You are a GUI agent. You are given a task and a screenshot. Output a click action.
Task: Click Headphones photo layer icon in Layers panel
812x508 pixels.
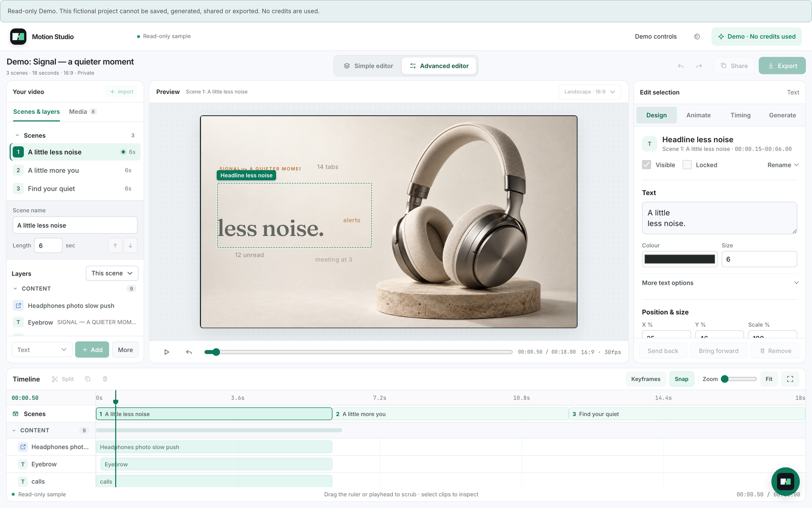click(x=18, y=305)
